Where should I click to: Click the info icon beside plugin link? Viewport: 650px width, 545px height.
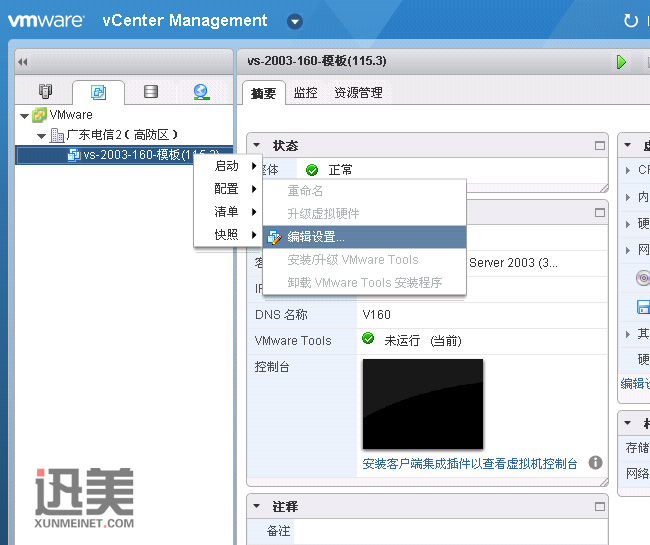[595, 463]
